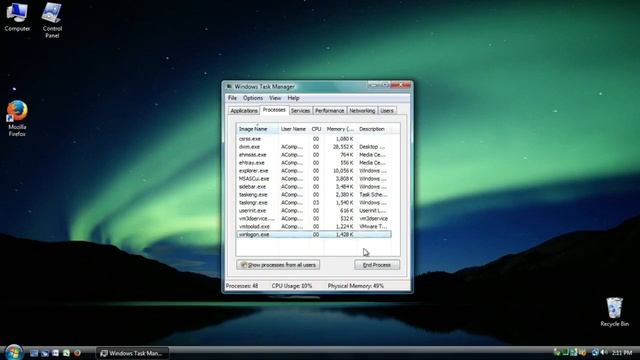
Task: Select the ehtray.exe process row
Action: (x=313, y=162)
